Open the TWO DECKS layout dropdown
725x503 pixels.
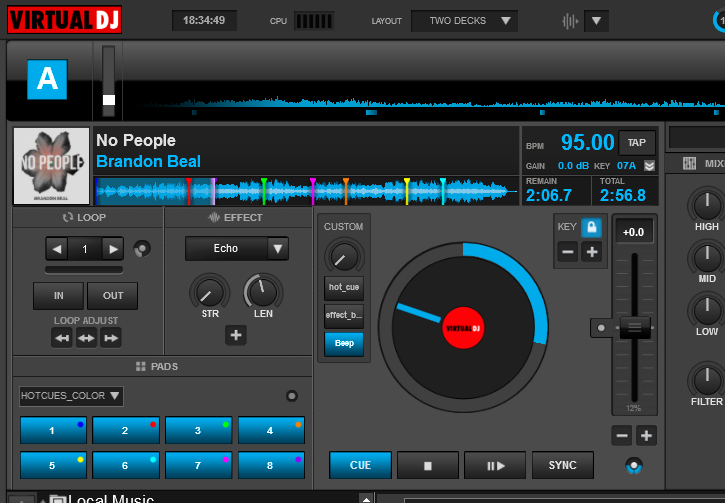click(x=464, y=21)
